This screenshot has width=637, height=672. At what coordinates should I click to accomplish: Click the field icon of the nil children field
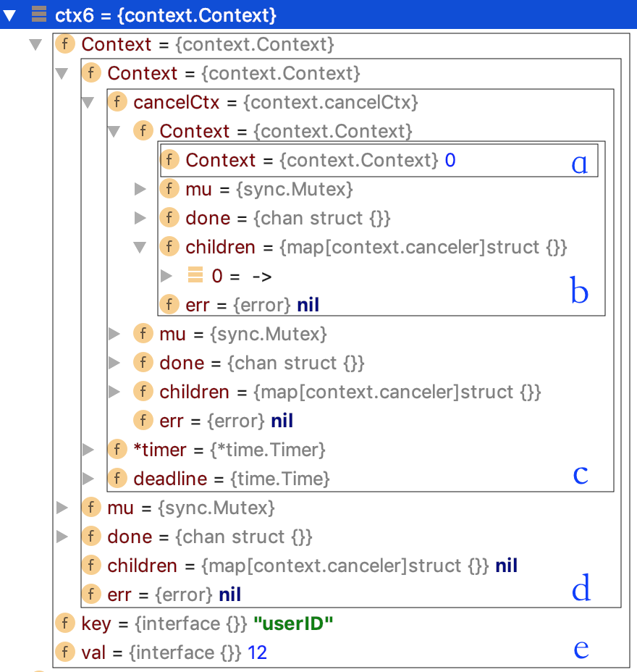[x=90, y=566]
